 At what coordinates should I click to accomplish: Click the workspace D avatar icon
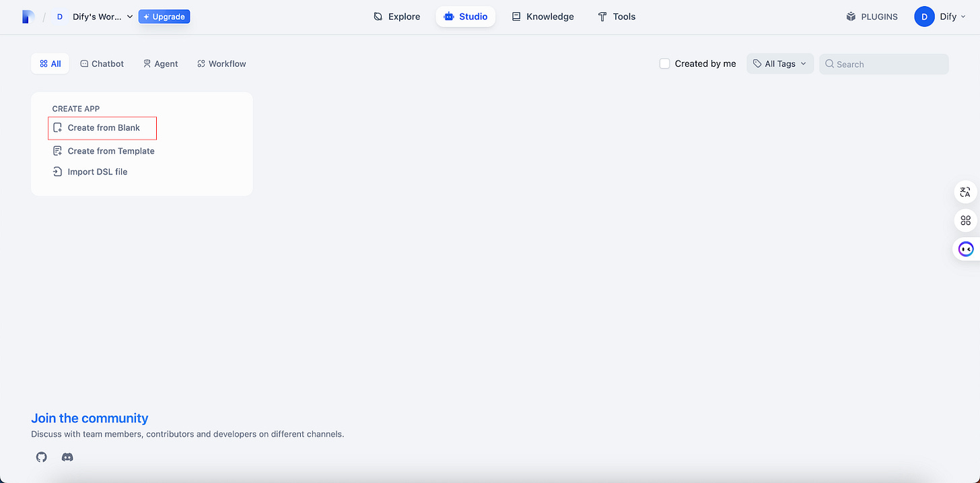click(x=59, y=17)
